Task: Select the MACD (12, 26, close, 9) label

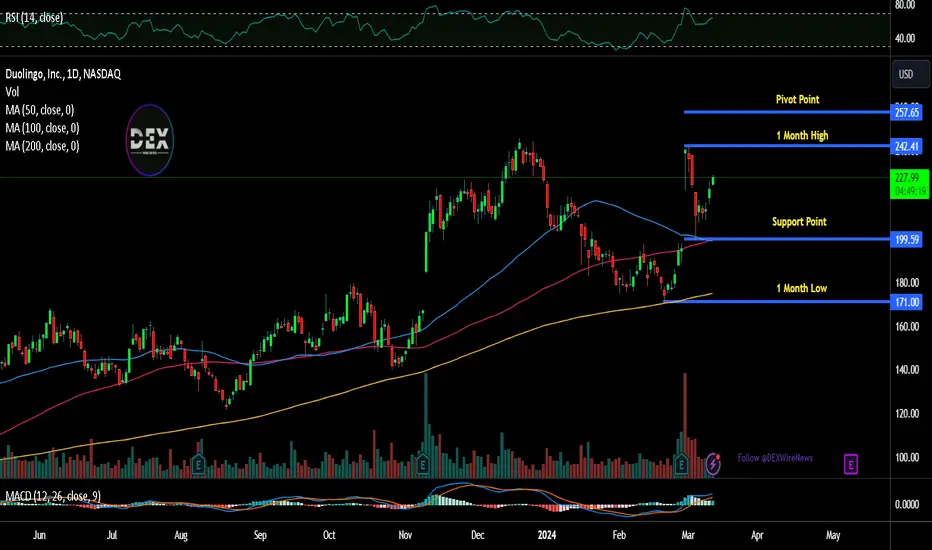Action: tap(53, 496)
